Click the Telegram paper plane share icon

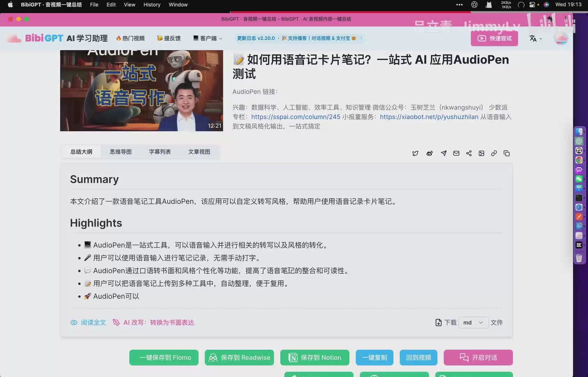coord(444,153)
